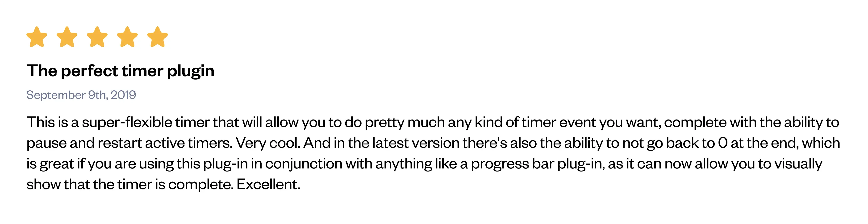Click the first rating star

click(37, 37)
